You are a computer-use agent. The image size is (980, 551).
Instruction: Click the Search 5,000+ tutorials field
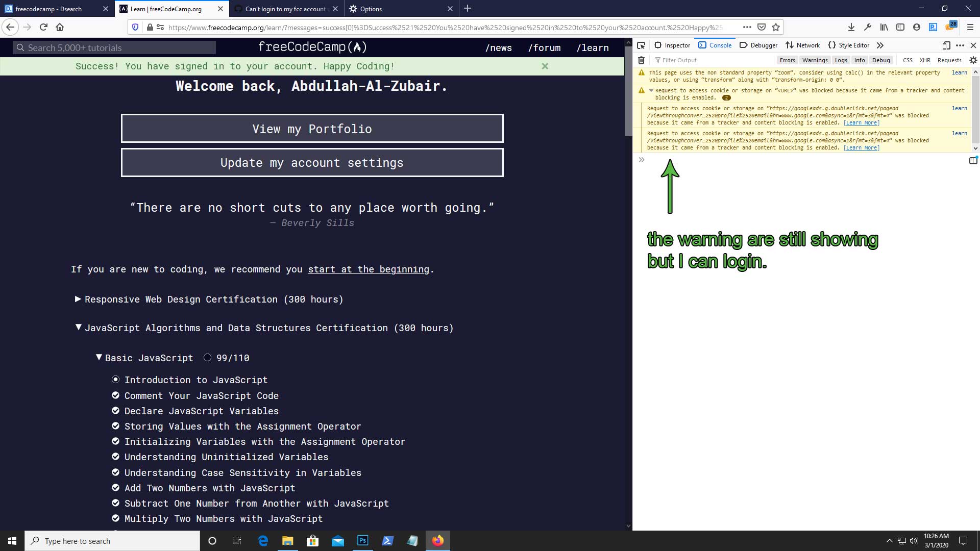point(115,48)
